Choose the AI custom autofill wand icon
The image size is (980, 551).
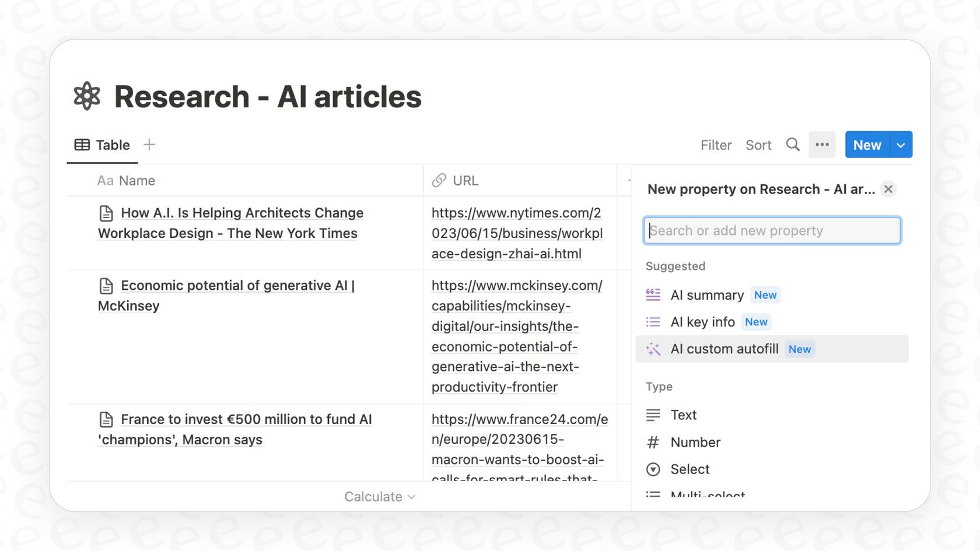click(653, 349)
